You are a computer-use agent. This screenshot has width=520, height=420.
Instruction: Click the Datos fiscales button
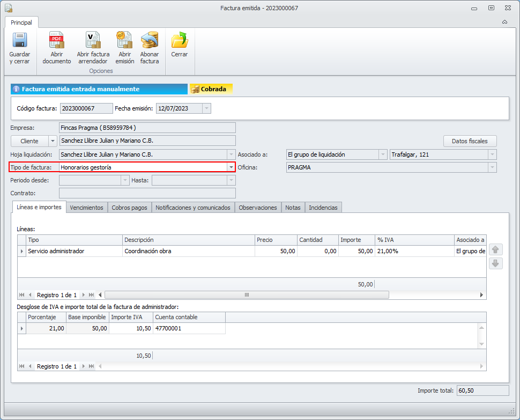click(x=470, y=141)
